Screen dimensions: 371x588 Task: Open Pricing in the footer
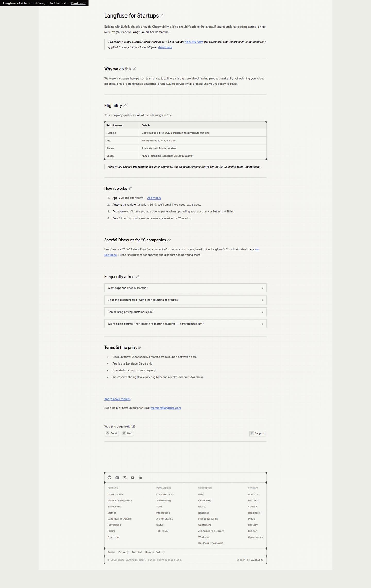click(112, 531)
